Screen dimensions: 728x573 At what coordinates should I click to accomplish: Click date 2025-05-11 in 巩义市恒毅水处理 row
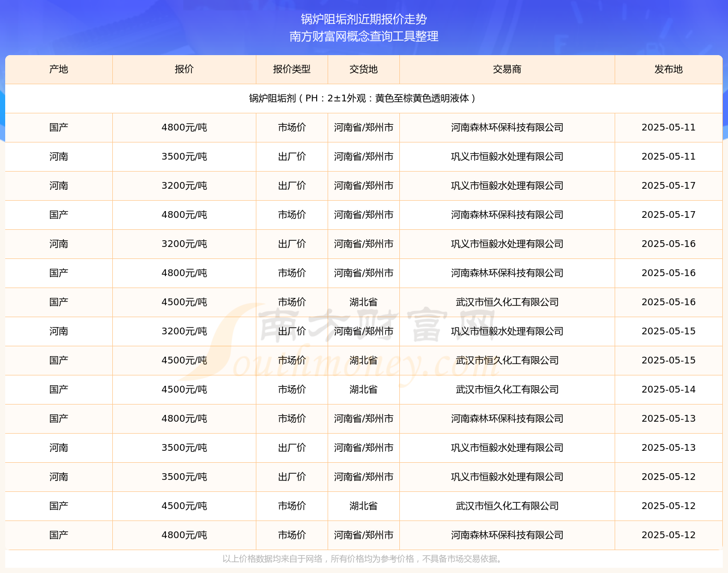[x=668, y=157]
